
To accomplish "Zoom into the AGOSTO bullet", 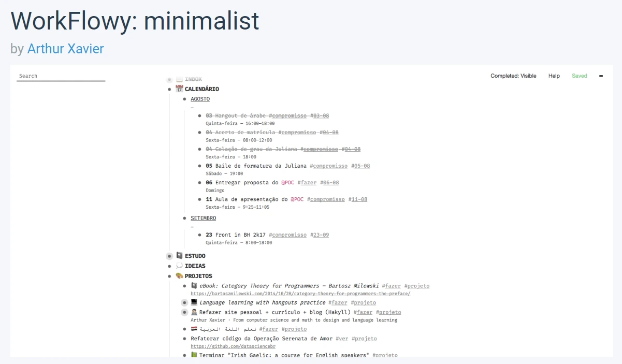I will point(184,99).
